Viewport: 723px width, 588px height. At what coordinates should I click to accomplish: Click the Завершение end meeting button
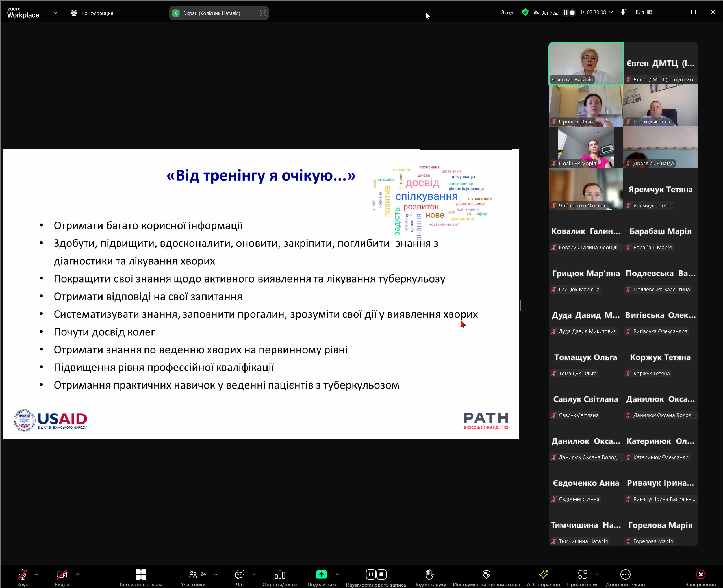(700, 574)
